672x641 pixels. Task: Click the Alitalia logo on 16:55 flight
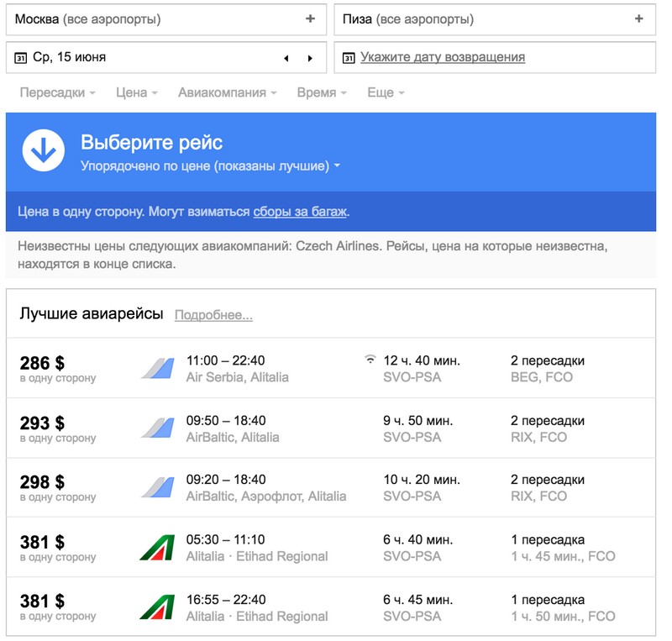(x=157, y=607)
